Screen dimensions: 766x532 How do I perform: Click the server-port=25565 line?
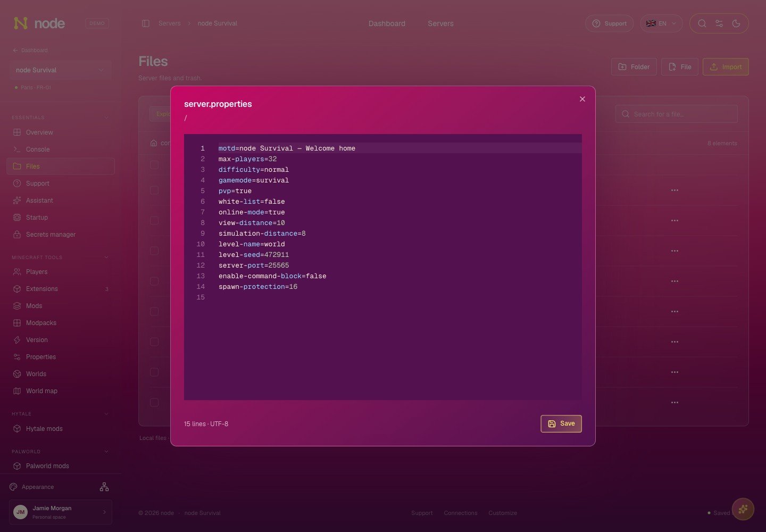(254, 265)
